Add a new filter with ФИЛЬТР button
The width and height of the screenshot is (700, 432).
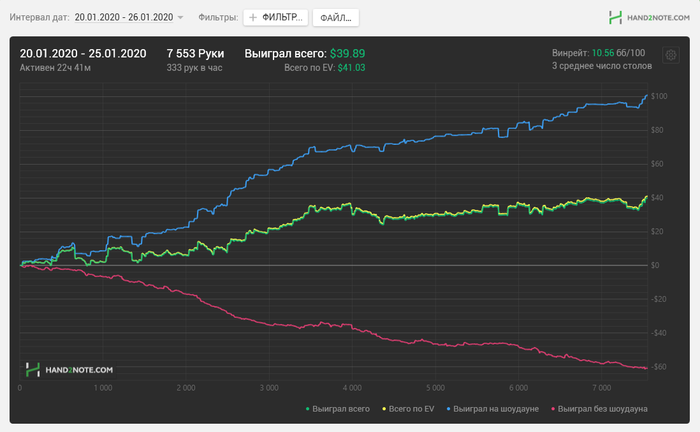[x=275, y=17]
